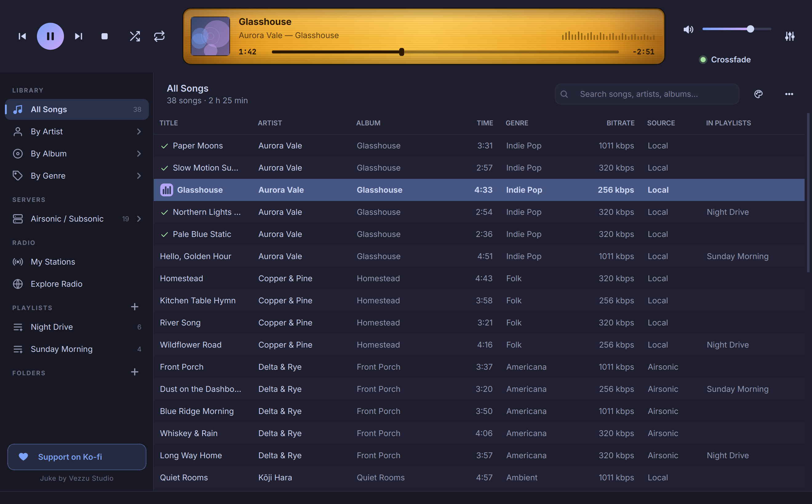
Task: Open the Night Drive playlist
Action: (77, 327)
